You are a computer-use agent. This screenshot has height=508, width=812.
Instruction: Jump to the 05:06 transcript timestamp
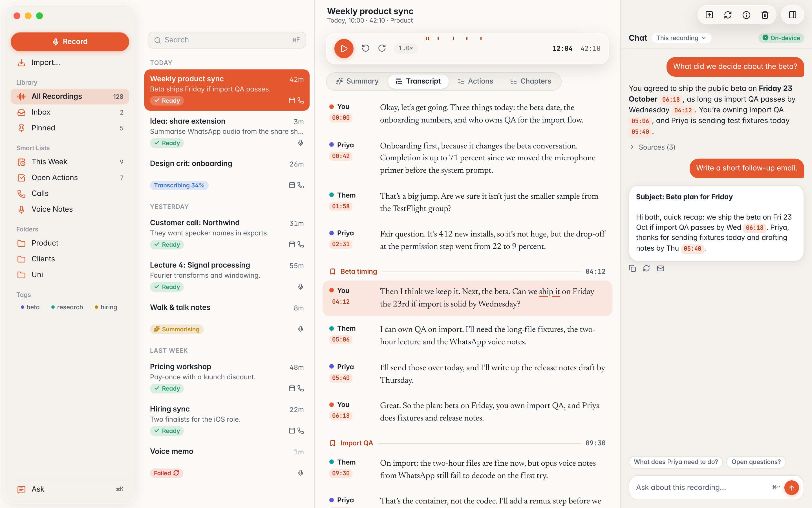click(x=341, y=340)
